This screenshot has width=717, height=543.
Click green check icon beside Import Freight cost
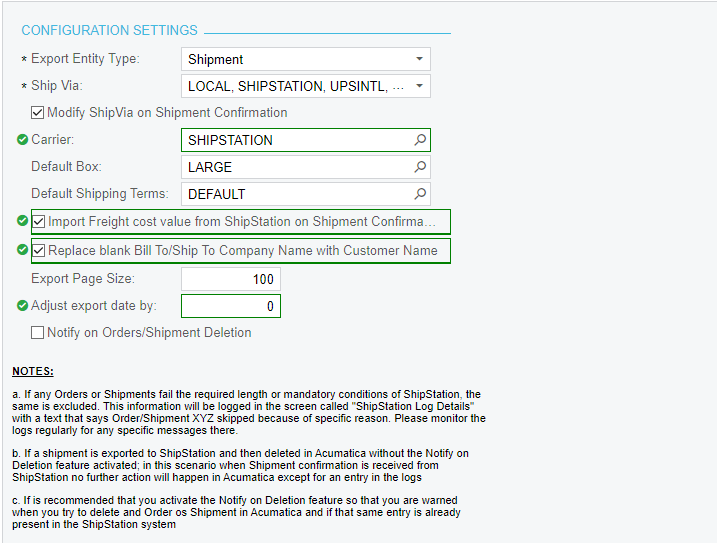[22, 220]
